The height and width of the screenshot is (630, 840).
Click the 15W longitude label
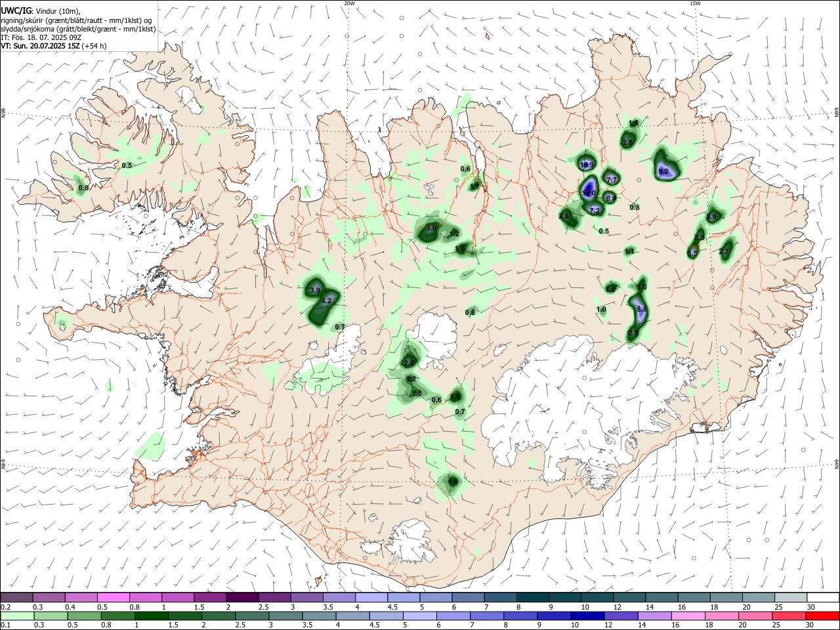point(695,3)
